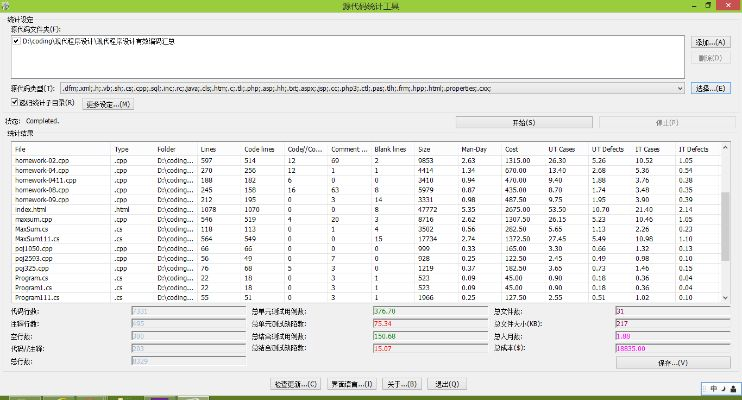Toggle the include subdirectories (R) checkbox
The width and height of the screenshot is (742, 400).
(14, 102)
